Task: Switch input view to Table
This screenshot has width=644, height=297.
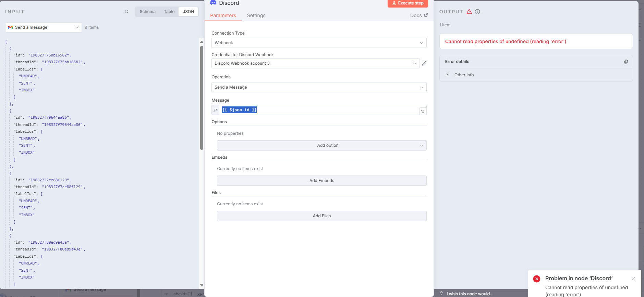Action: [x=169, y=12]
